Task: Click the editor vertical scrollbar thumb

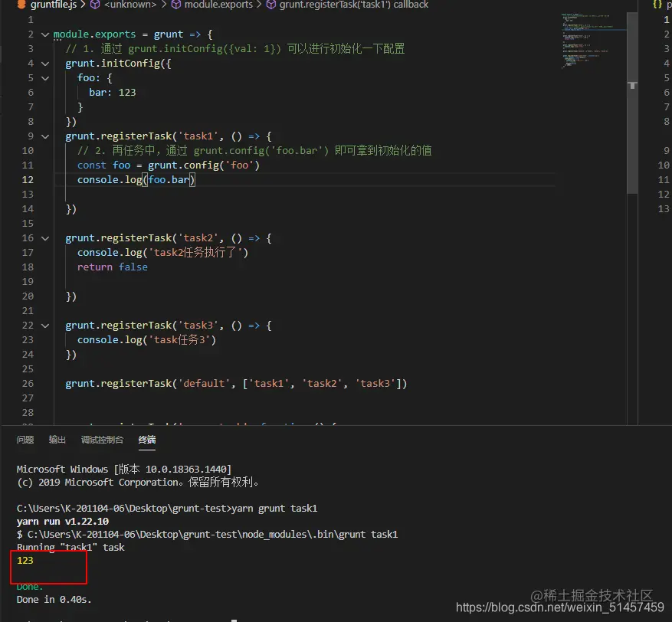Action: click(631, 103)
